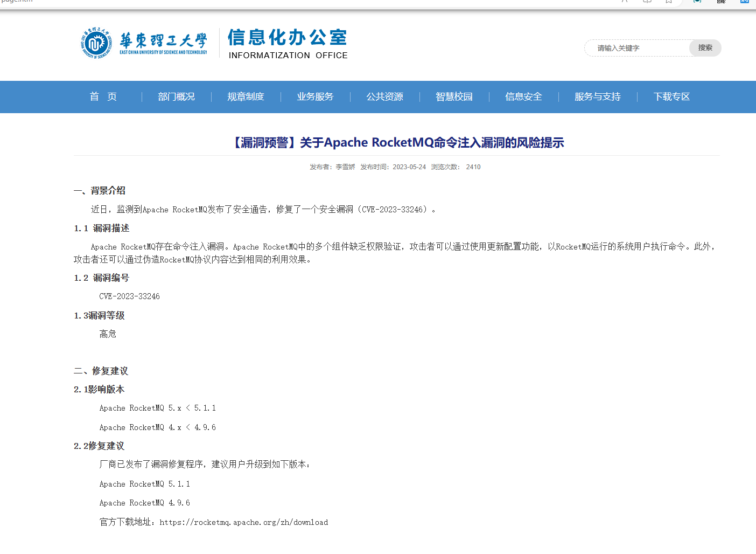Click the fixed version Apache RocketMQ 5.1.1
Image resolution: width=756 pixels, height=554 pixels.
coord(145,484)
